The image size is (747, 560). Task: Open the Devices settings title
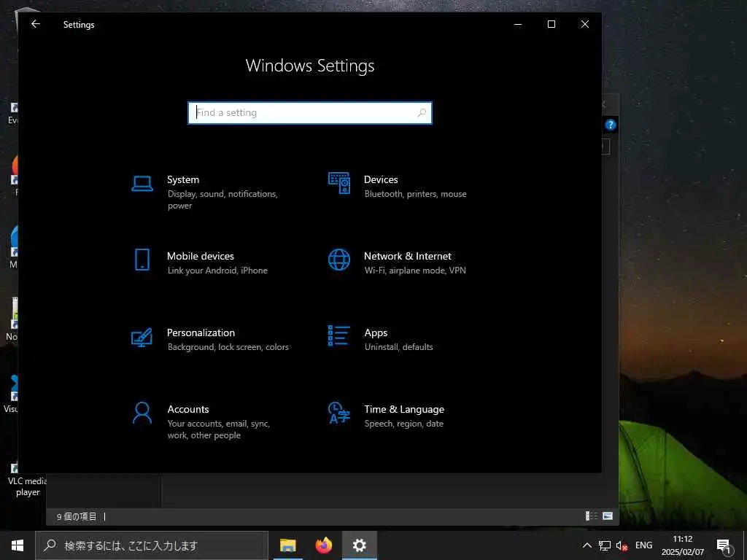click(381, 179)
